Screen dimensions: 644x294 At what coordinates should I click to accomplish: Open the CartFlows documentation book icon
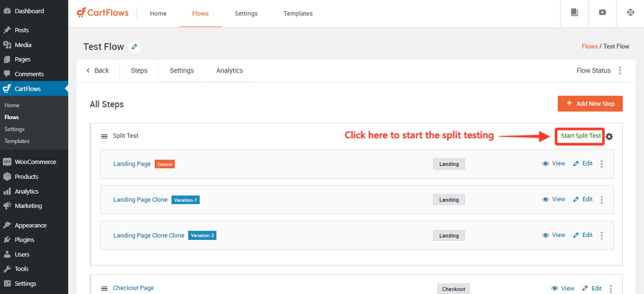(575, 12)
